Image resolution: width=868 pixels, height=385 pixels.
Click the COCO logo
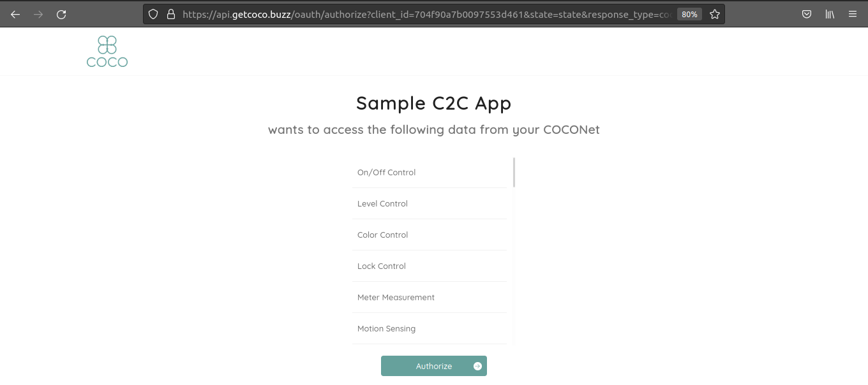coord(107,52)
